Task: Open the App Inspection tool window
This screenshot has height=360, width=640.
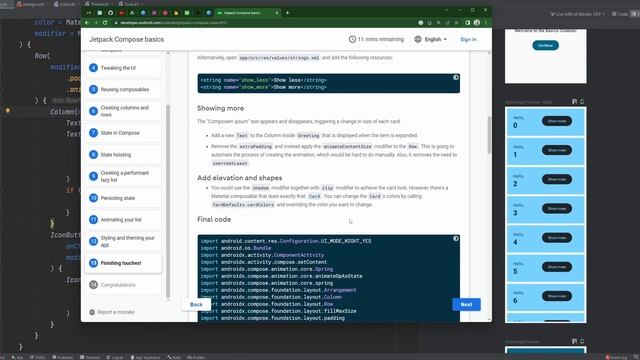Action: tap(145, 357)
